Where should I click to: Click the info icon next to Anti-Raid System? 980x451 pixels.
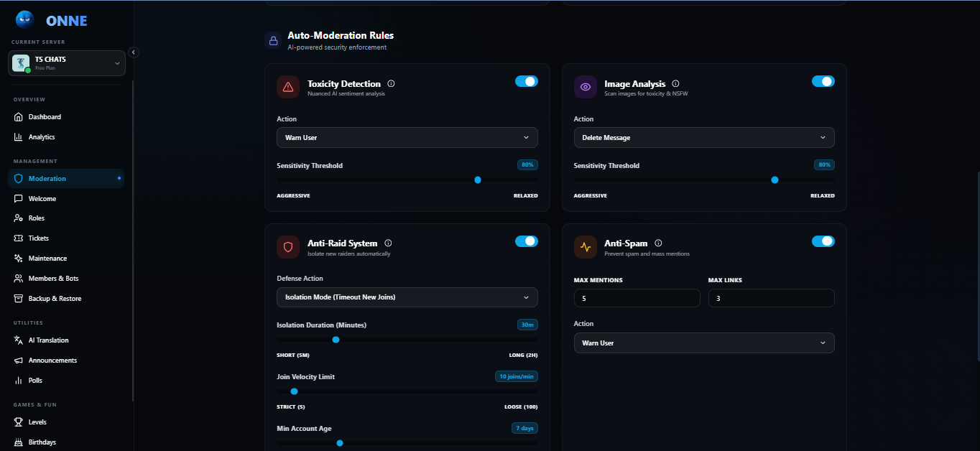click(388, 243)
